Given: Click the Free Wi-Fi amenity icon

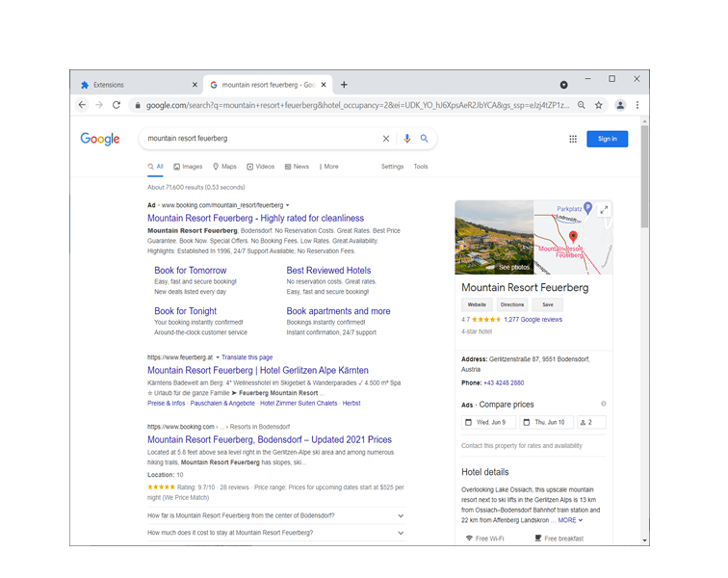Looking at the screenshot, I should coord(469,539).
